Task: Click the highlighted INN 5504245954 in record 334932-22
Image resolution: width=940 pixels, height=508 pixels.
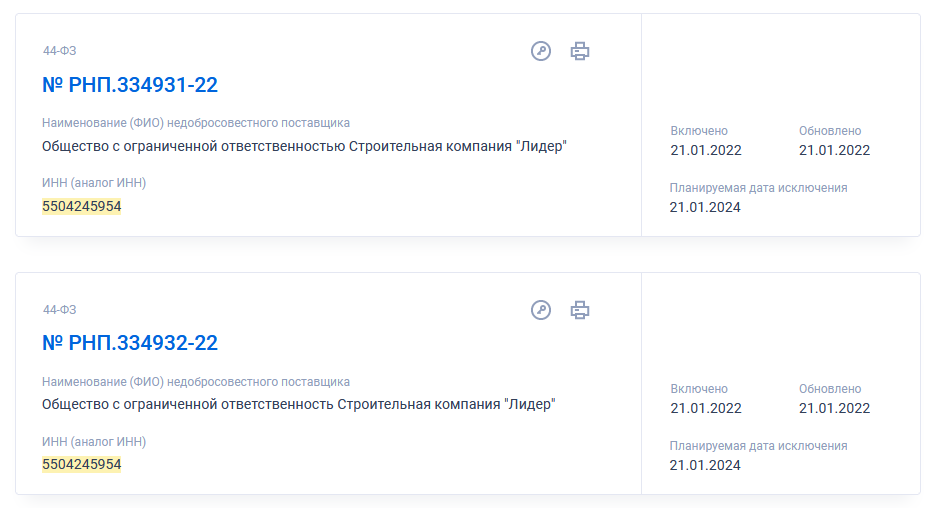Action: [82, 465]
